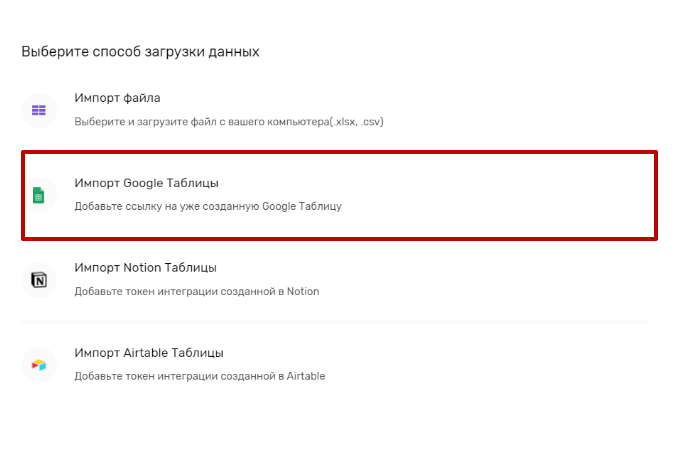
Task: Open the "Импорт Airtable Таблицы" option
Action: click(149, 353)
